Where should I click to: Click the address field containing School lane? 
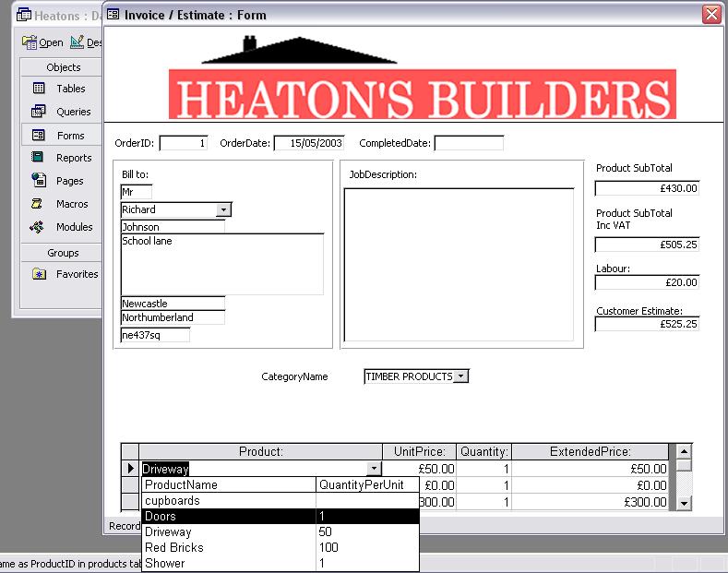click(x=222, y=264)
